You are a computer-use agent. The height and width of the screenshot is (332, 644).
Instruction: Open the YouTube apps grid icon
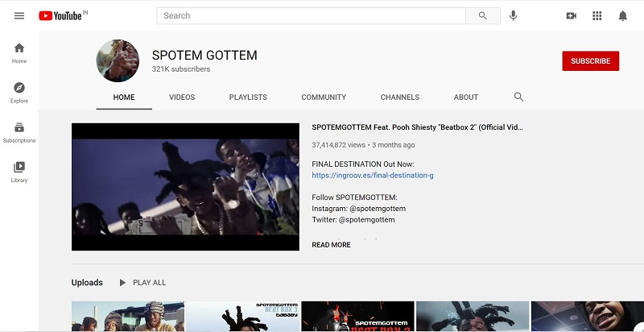pyautogui.click(x=597, y=15)
